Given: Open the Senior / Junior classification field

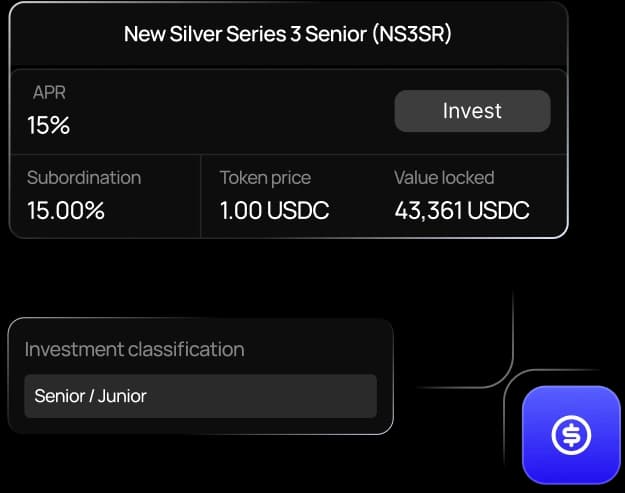Looking at the screenshot, I should [x=200, y=396].
